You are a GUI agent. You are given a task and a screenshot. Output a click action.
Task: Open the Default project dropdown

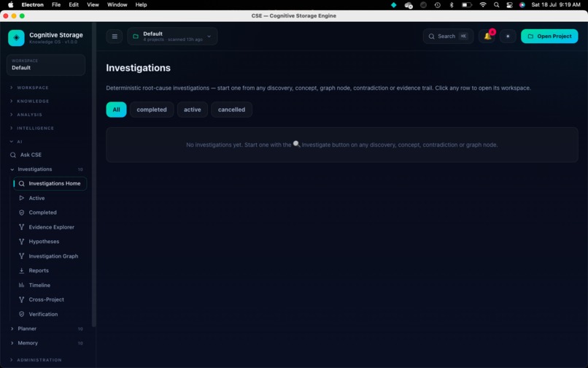tap(172, 37)
